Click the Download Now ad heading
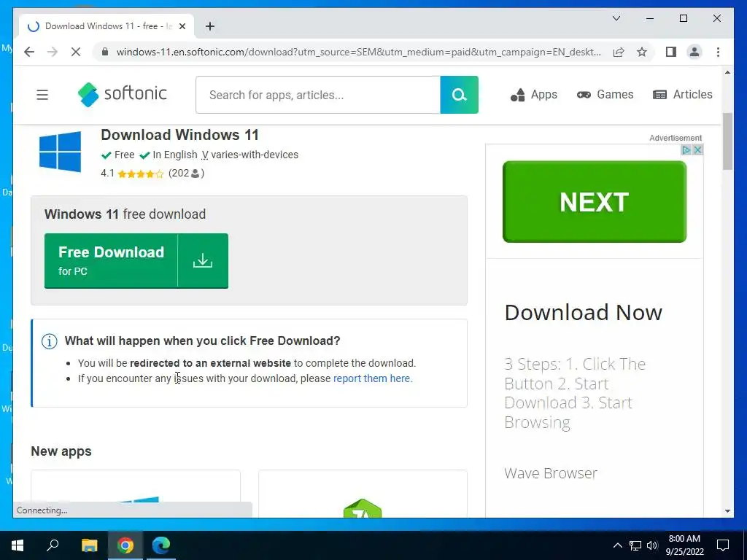The height and width of the screenshot is (560, 747). tap(583, 313)
